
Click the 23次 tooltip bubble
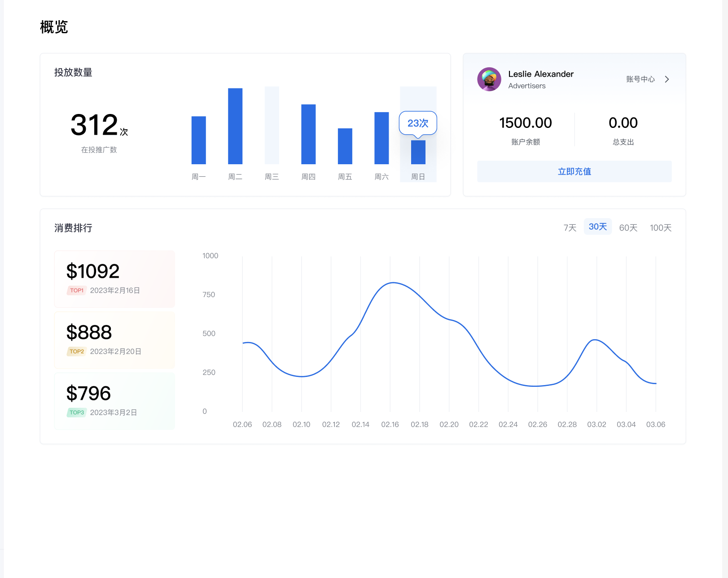tap(418, 123)
